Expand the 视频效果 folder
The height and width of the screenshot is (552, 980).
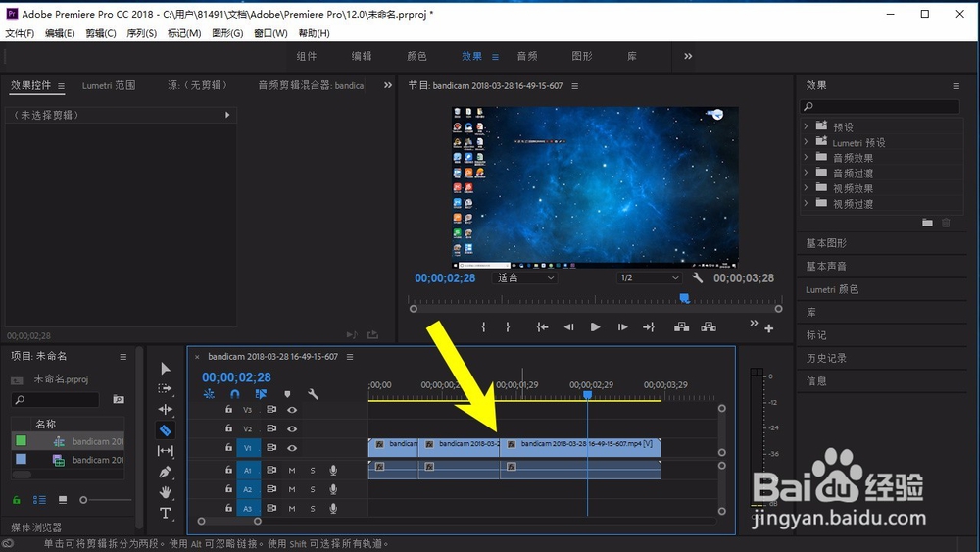click(x=806, y=188)
